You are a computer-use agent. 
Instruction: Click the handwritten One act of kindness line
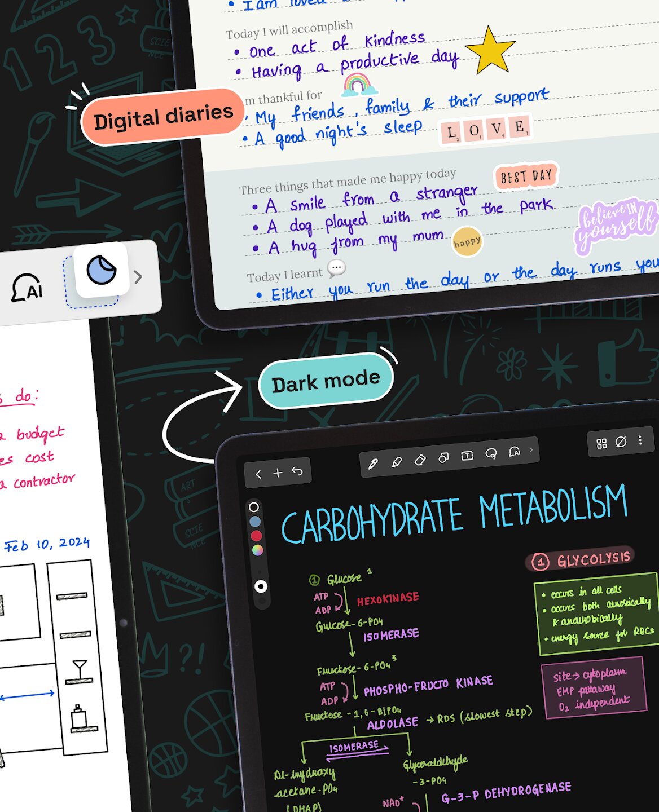pos(329,45)
